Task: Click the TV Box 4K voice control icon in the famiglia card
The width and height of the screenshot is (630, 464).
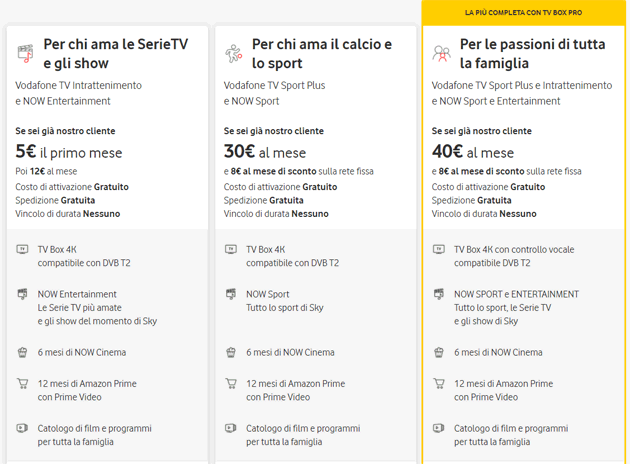Action: pos(439,249)
